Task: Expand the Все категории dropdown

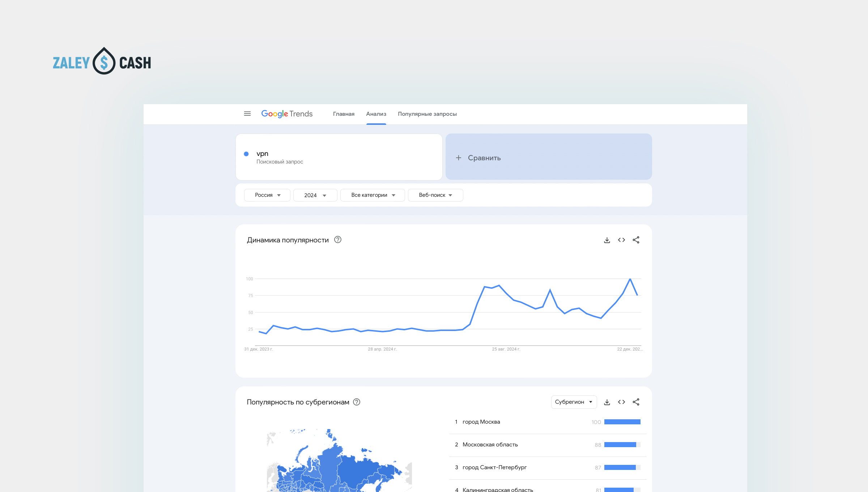Action: point(373,195)
